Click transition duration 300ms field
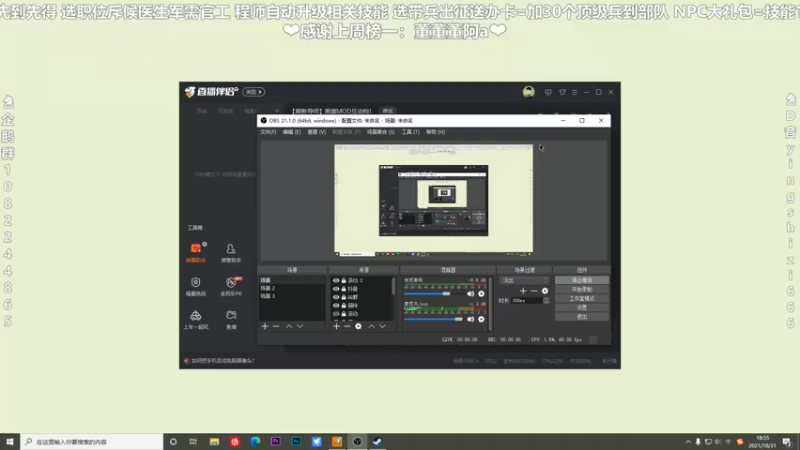 (527, 301)
